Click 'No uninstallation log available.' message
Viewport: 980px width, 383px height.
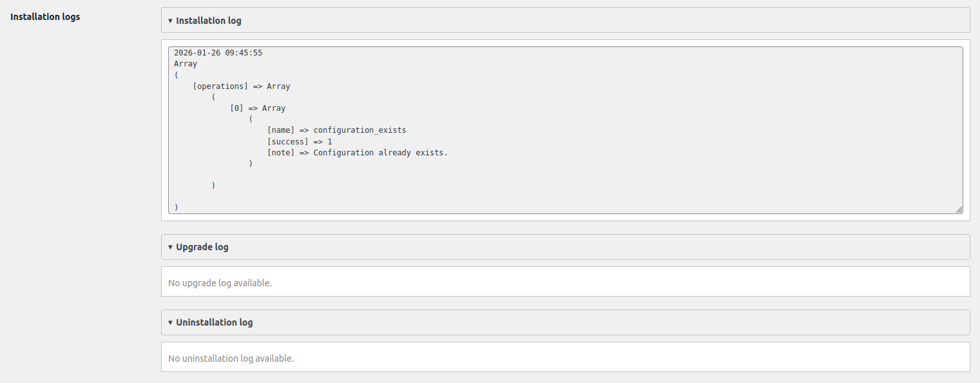231,358
